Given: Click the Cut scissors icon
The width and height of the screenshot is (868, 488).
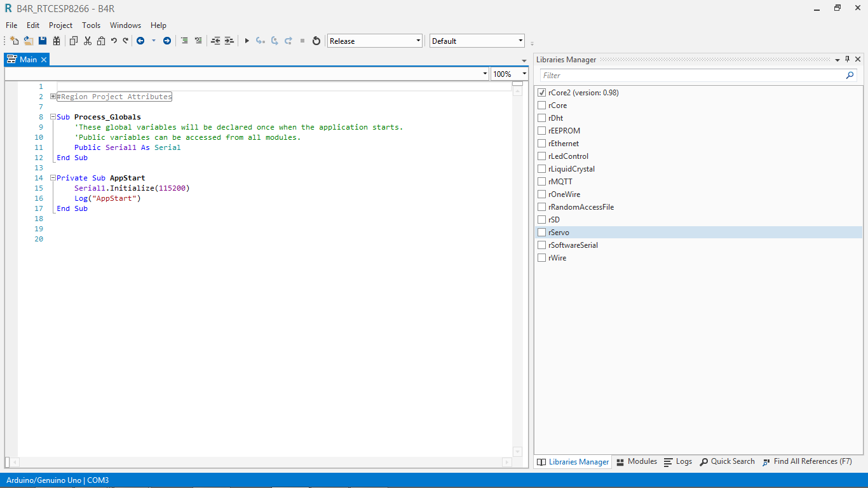Looking at the screenshot, I should tap(88, 41).
